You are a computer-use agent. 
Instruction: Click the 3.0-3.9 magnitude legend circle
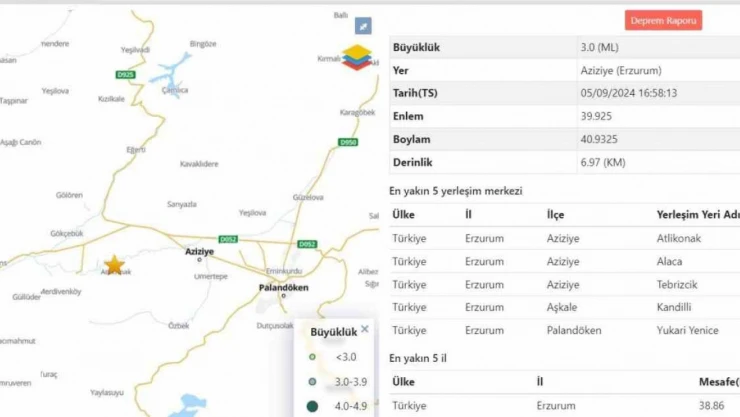point(313,381)
